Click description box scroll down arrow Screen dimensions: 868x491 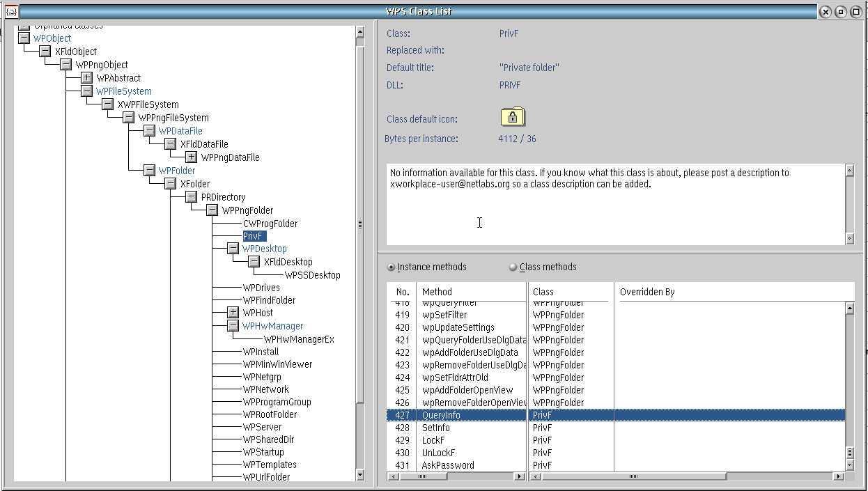(x=849, y=238)
